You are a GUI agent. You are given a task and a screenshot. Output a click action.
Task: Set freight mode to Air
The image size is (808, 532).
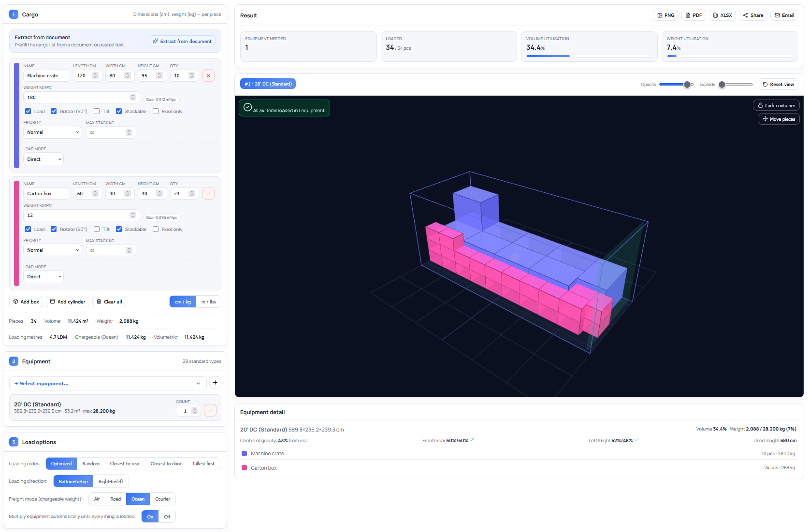pyautogui.click(x=97, y=499)
